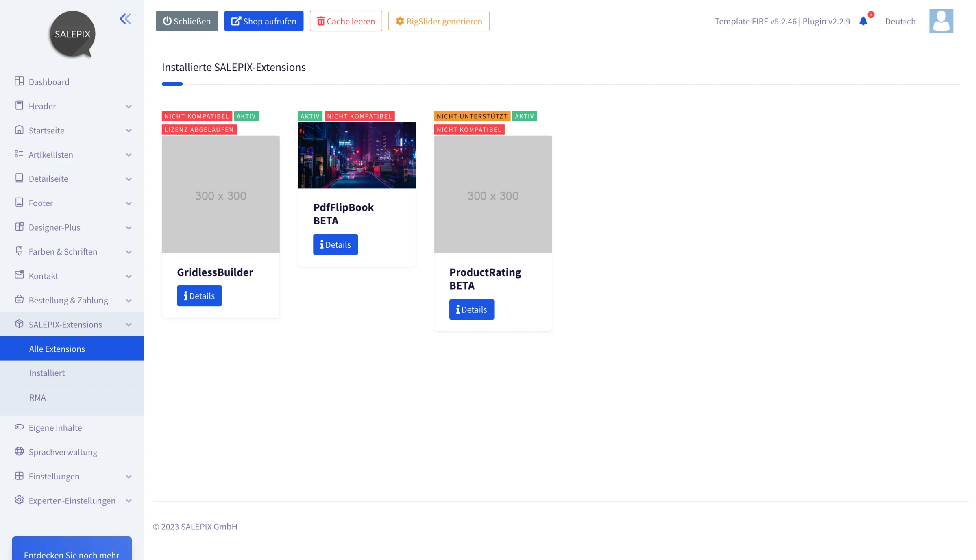Viewport: 976px width, 560px height.
Task: Click the AKTIV badge on GridlessBuilder
Action: [x=246, y=116]
